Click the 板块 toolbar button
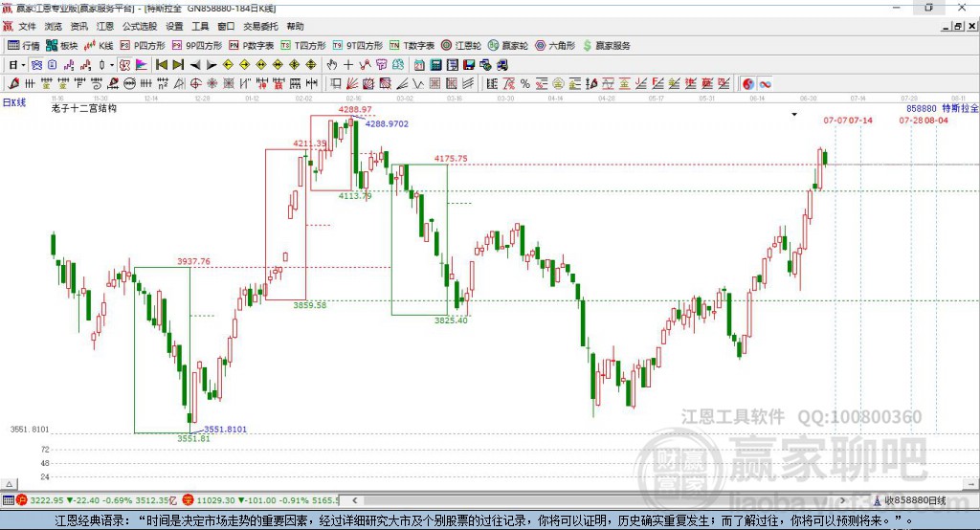This screenshot has height=530, width=980. tap(62, 46)
